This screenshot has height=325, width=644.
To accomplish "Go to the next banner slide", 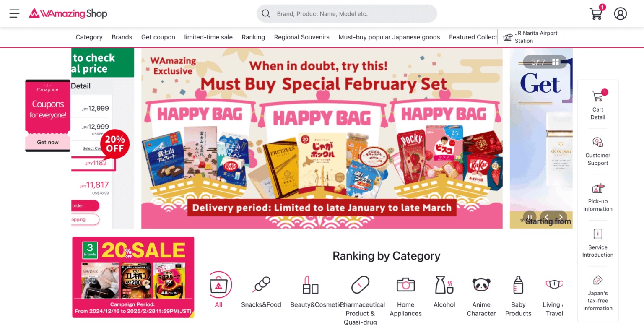I will [561, 217].
